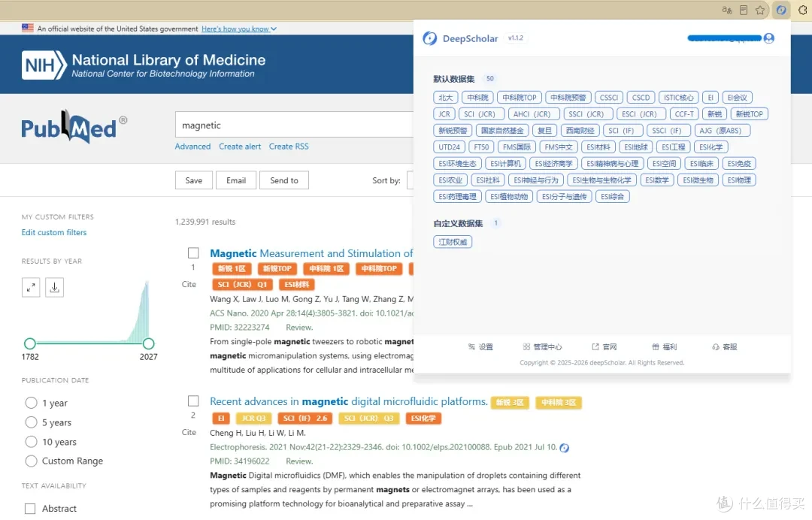Click the translate page icon in browser toolbar
Viewport: 812px width, 520px height.
coord(727,10)
